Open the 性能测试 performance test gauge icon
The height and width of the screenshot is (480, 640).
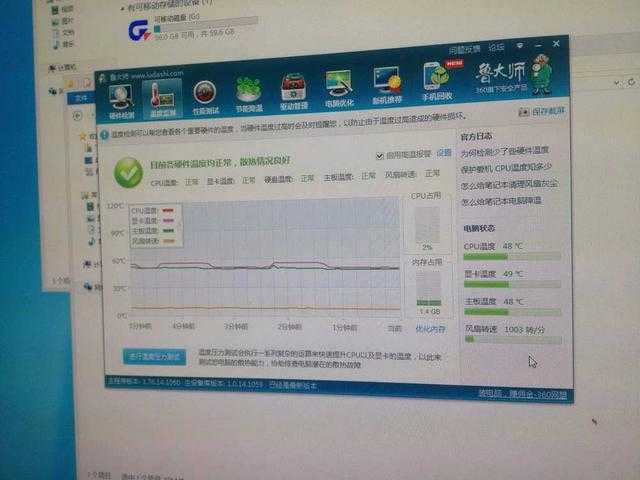pyautogui.click(x=205, y=97)
